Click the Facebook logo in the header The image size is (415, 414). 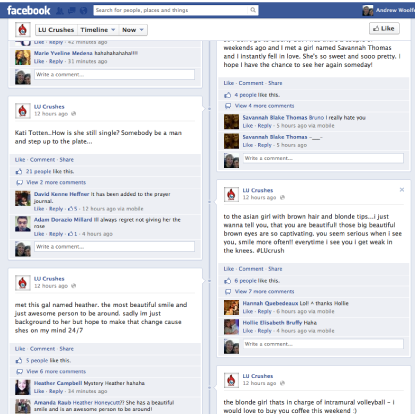click(x=29, y=10)
